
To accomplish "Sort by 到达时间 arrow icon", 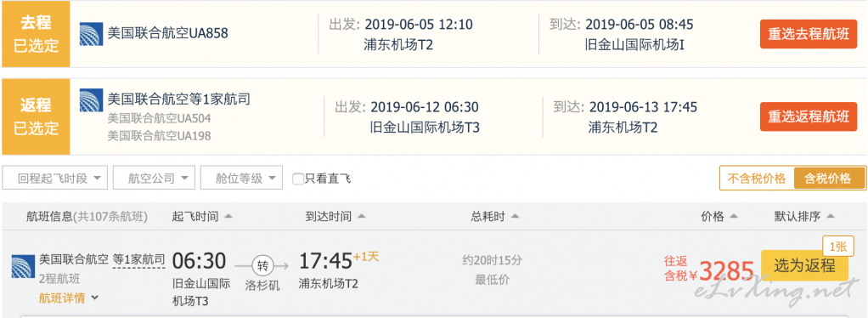I will coord(362,217).
